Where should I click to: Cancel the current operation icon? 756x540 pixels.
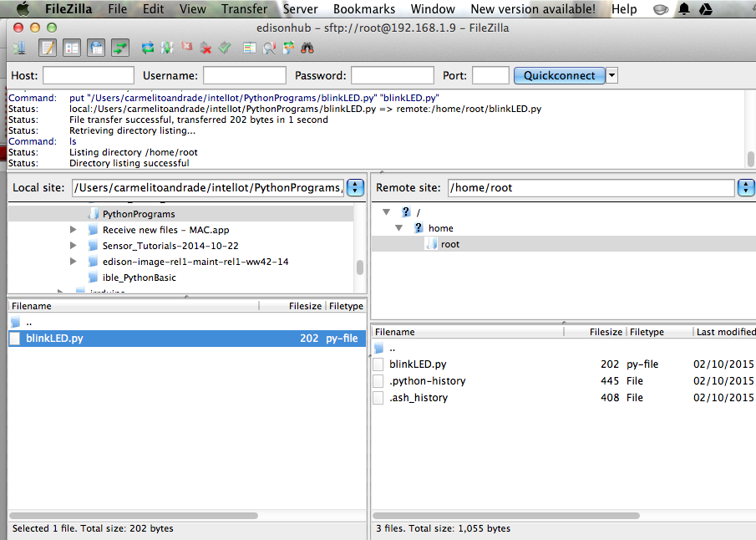pos(186,47)
